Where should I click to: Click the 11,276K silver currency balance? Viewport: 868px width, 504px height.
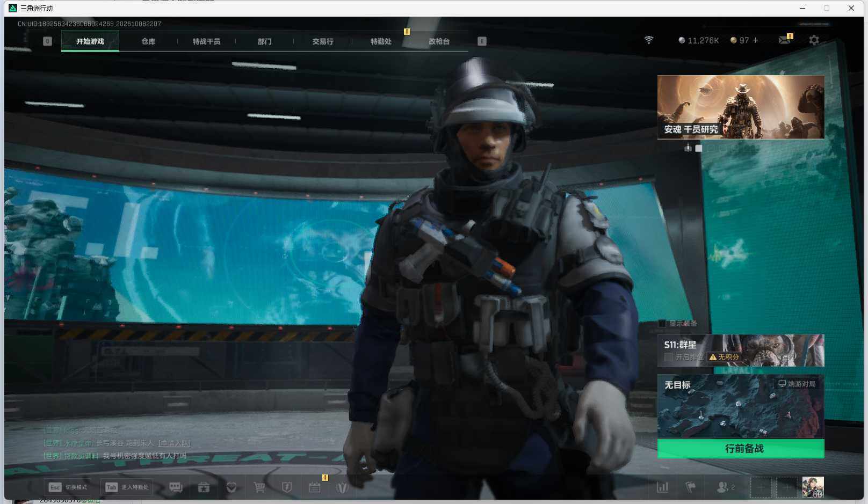tap(698, 40)
